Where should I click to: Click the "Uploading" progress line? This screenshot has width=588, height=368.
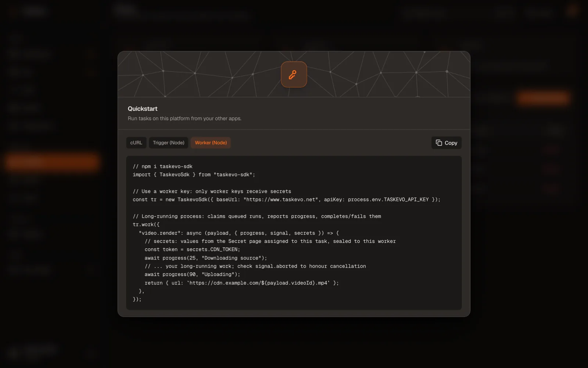point(192,275)
